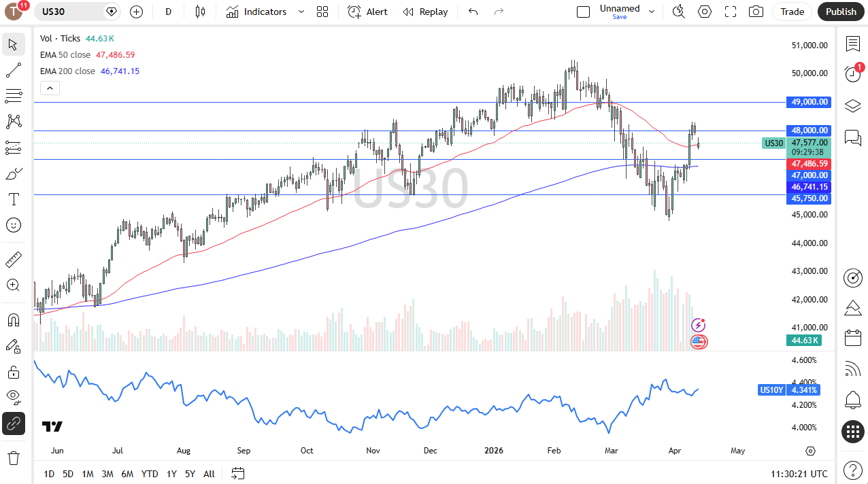Select the YTD date range
The height and width of the screenshot is (484, 868).
click(x=150, y=474)
